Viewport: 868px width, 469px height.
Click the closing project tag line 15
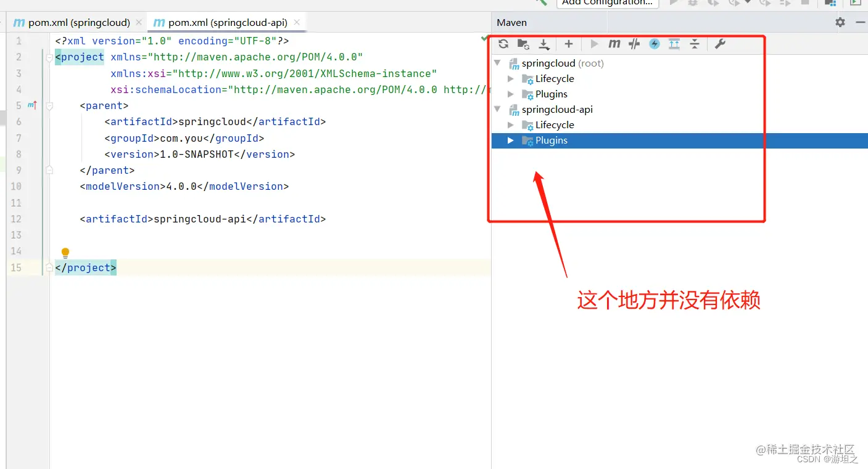tap(86, 267)
